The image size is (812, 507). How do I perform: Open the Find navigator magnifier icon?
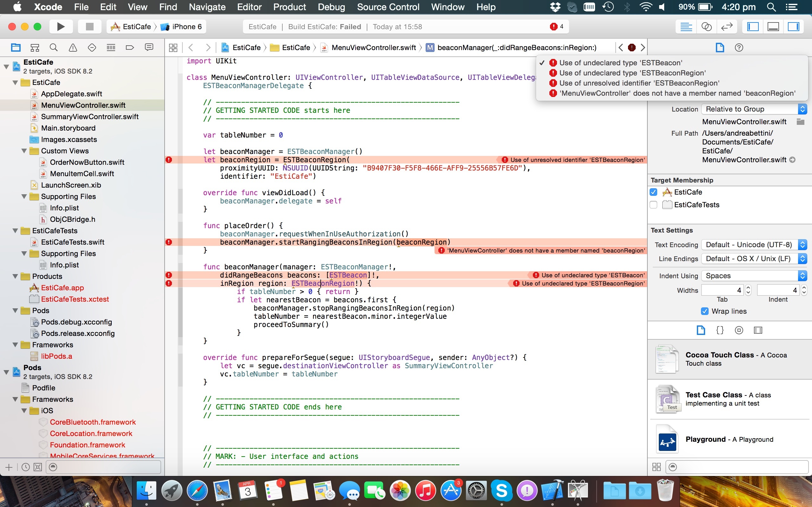[x=54, y=48]
